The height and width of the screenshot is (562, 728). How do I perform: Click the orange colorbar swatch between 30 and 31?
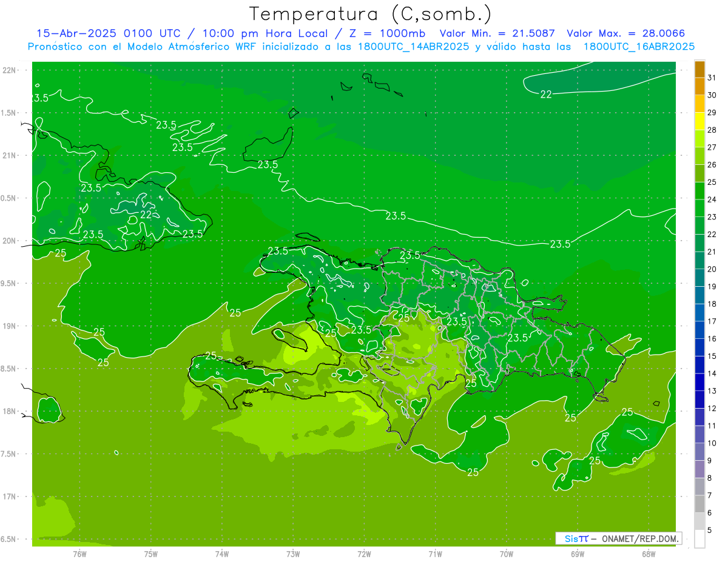point(699,86)
